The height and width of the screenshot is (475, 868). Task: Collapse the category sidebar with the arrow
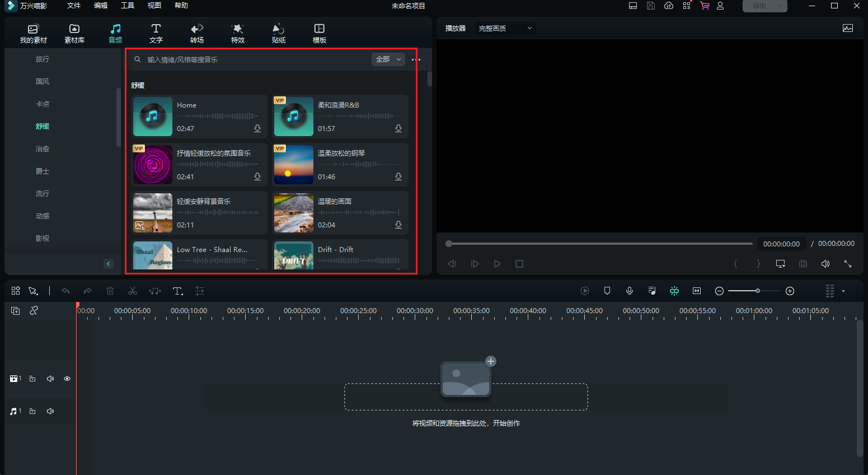[x=109, y=264]
